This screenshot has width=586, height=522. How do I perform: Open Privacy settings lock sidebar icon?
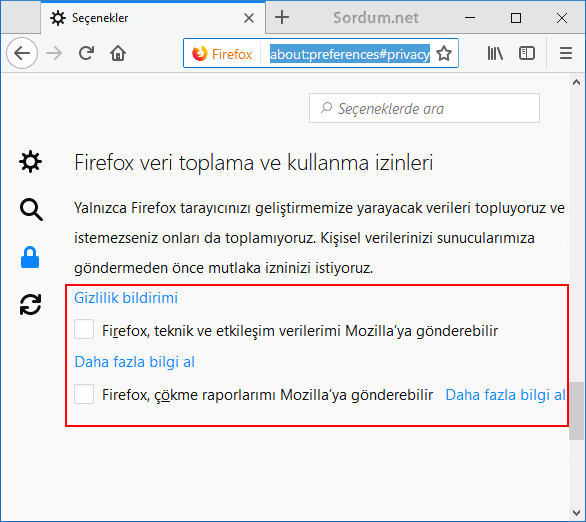[x=30, y=257]
